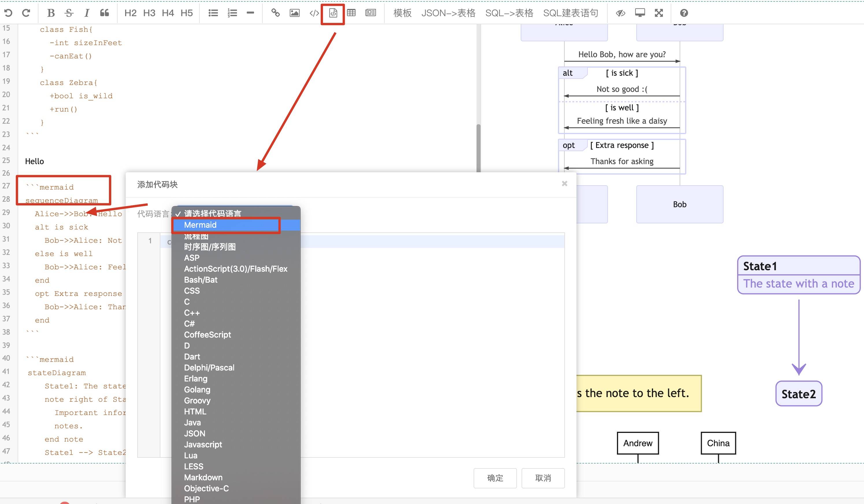Toggle the live preview eye icon

(x=621, y=13)
